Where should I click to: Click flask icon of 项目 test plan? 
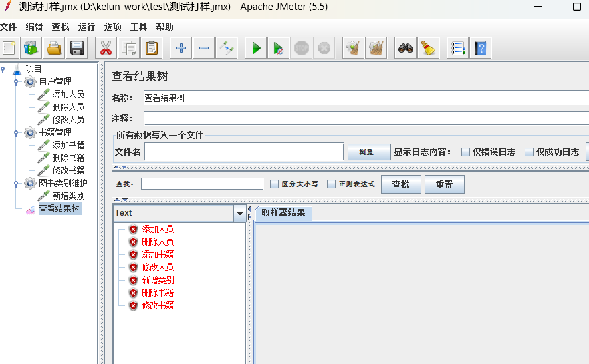[17, 69]
